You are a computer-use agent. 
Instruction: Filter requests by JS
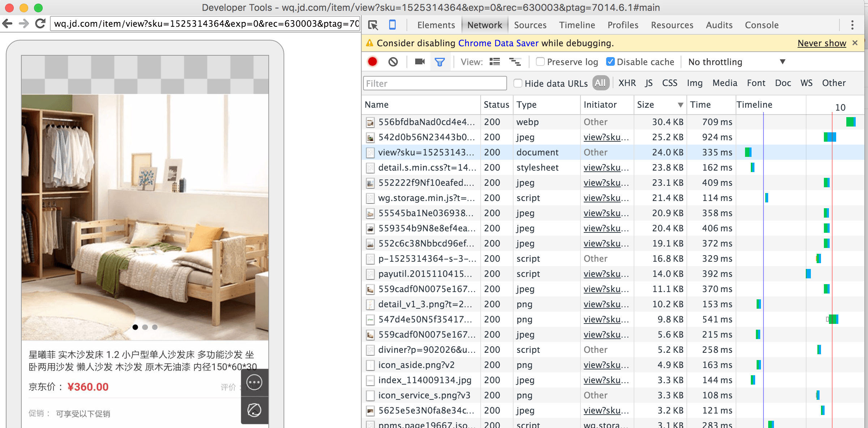[649, 83]
